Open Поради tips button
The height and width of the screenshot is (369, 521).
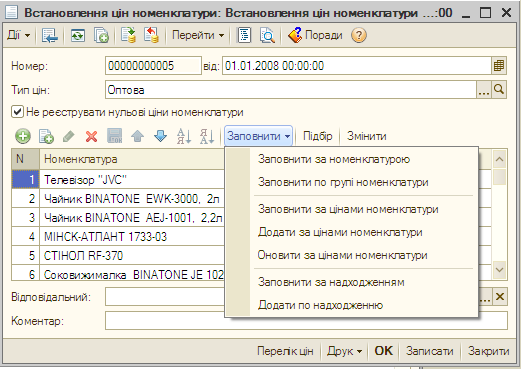coord(315,35)
